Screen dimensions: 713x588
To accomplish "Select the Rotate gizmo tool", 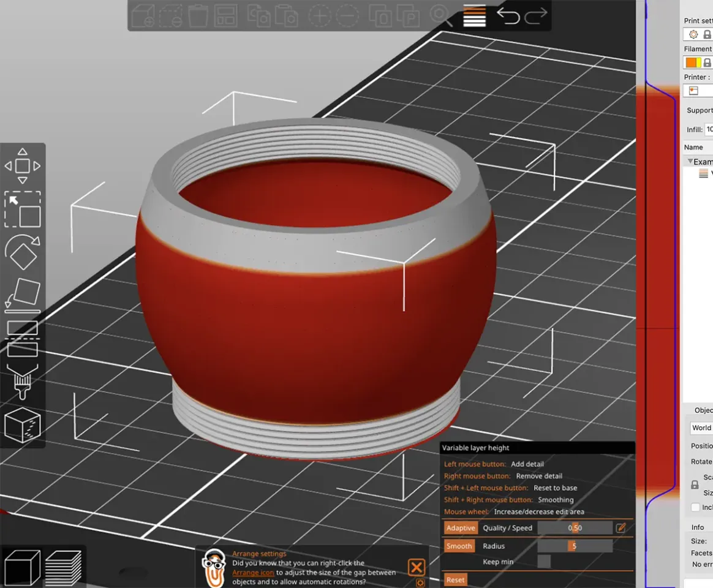I will [22, 252].
